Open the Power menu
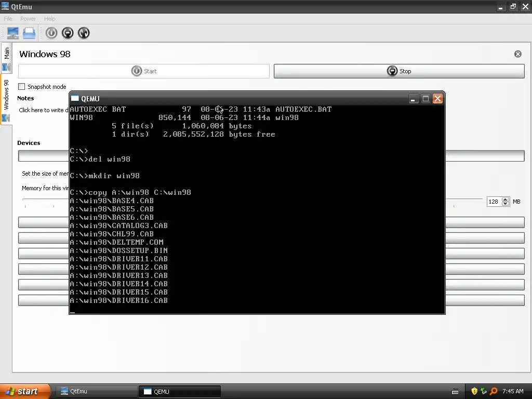Screen dimensions: 532x399 pyautogui.click(x=28, y=19)
